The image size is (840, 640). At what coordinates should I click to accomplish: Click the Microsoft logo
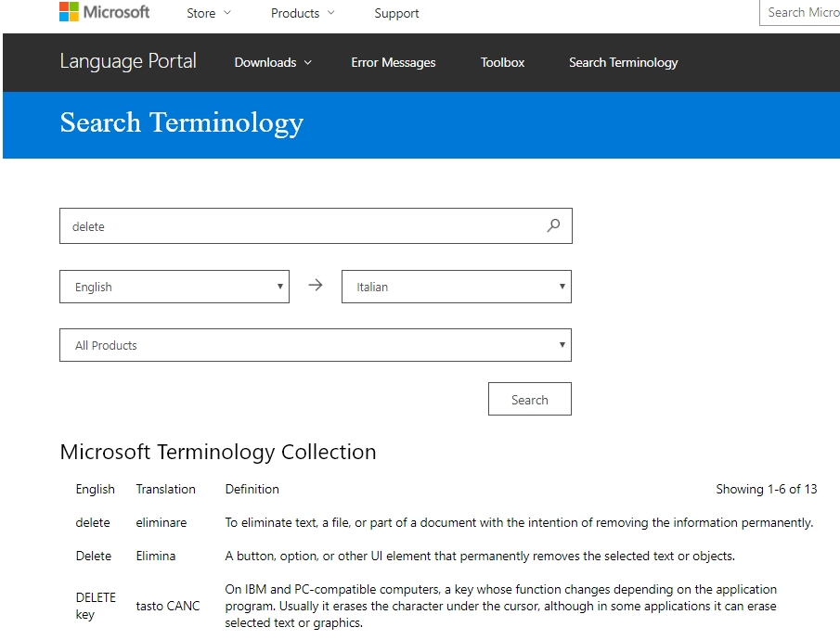click(x=105, y=12)
